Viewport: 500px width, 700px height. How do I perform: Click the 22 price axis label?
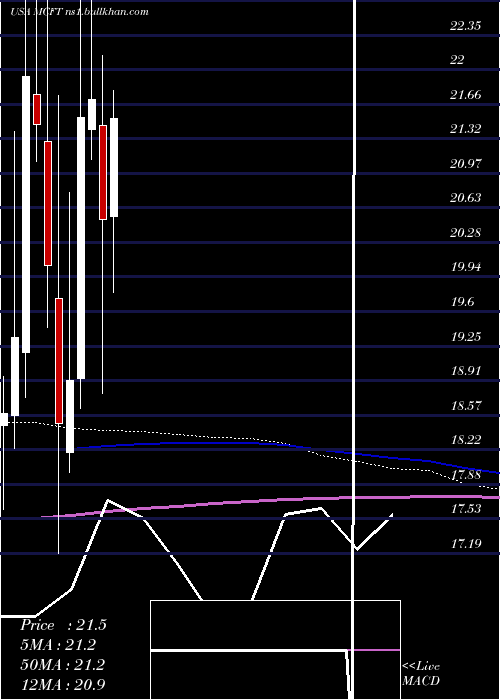point(457,60)
